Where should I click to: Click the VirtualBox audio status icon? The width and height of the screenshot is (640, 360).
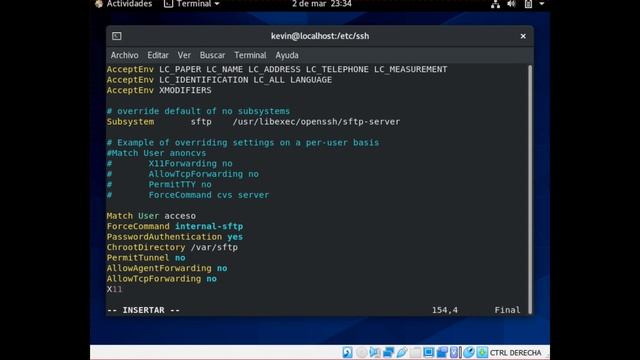coord(375,352)
